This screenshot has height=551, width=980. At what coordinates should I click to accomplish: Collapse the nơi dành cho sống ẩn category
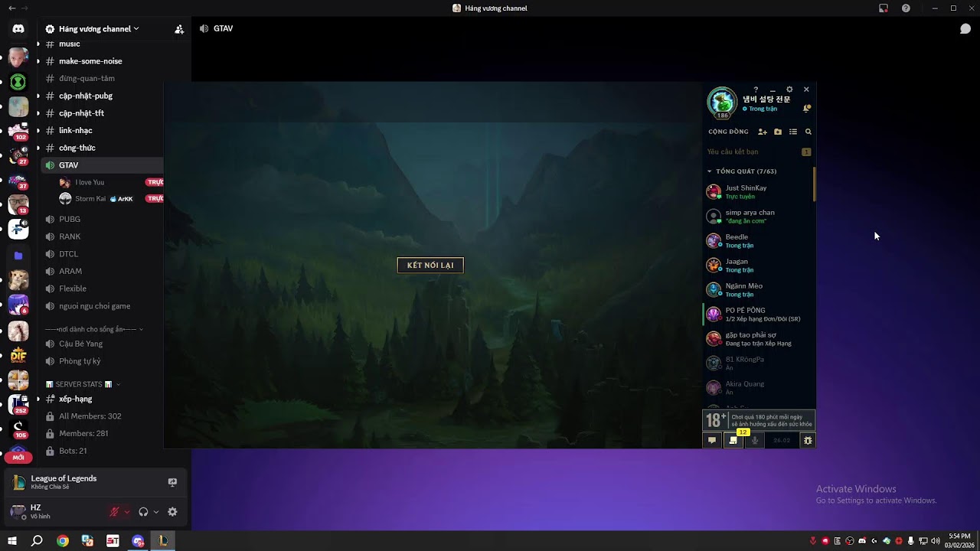[94, 329]
